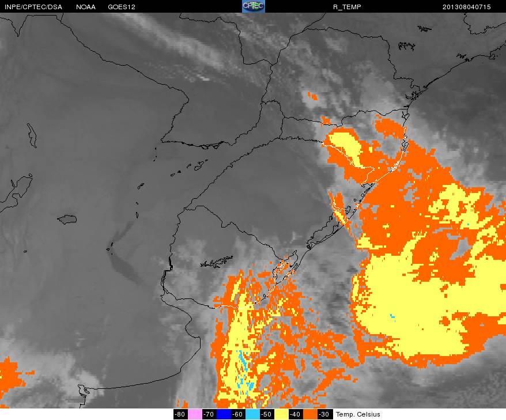This screenshot has height=420, width=506.
Task: Click the -60 legend value
Action: 238,414
